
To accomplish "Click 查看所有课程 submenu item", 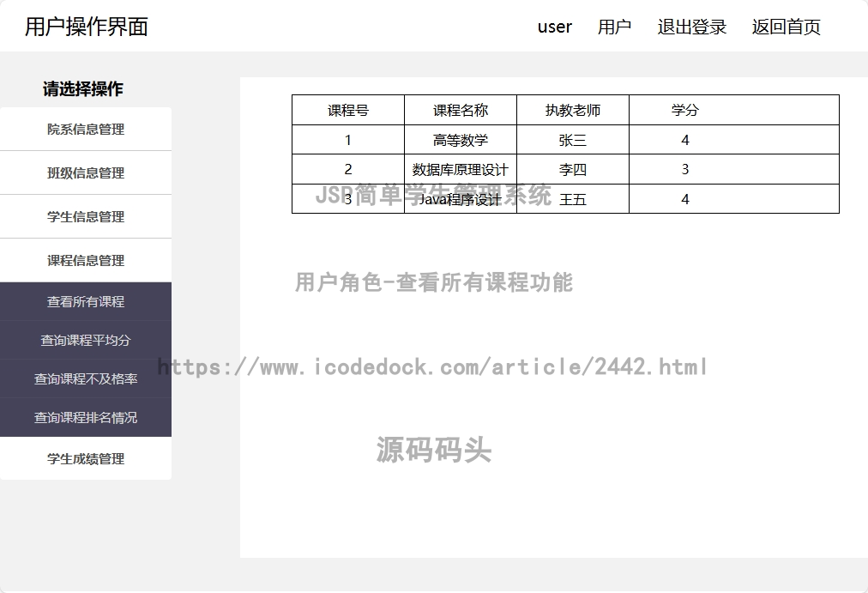I will pyautogui.click(x=85, y=301).
